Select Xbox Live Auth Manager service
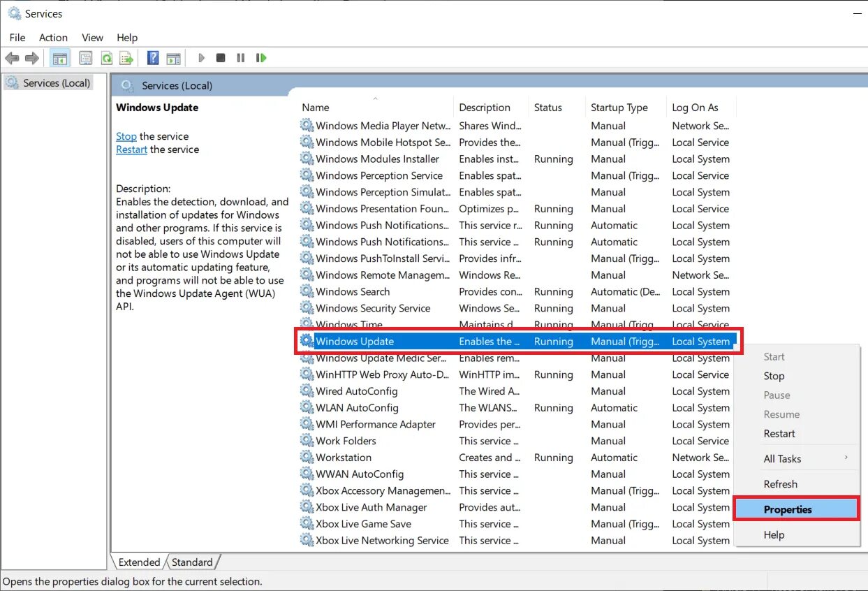 pos(517,507)
